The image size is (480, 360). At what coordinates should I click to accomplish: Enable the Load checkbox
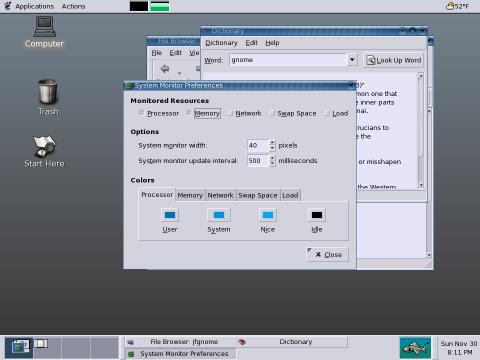click(x=327, y=113)
